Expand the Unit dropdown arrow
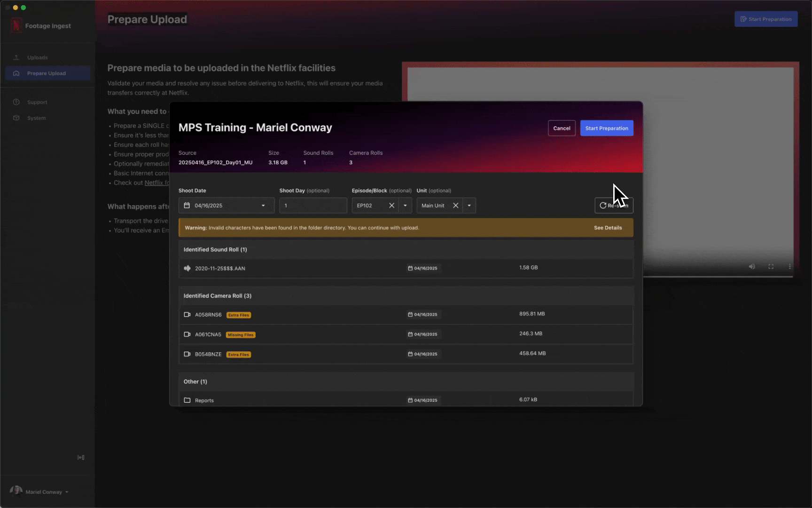 pyautogui.click(x=469, y=206)
